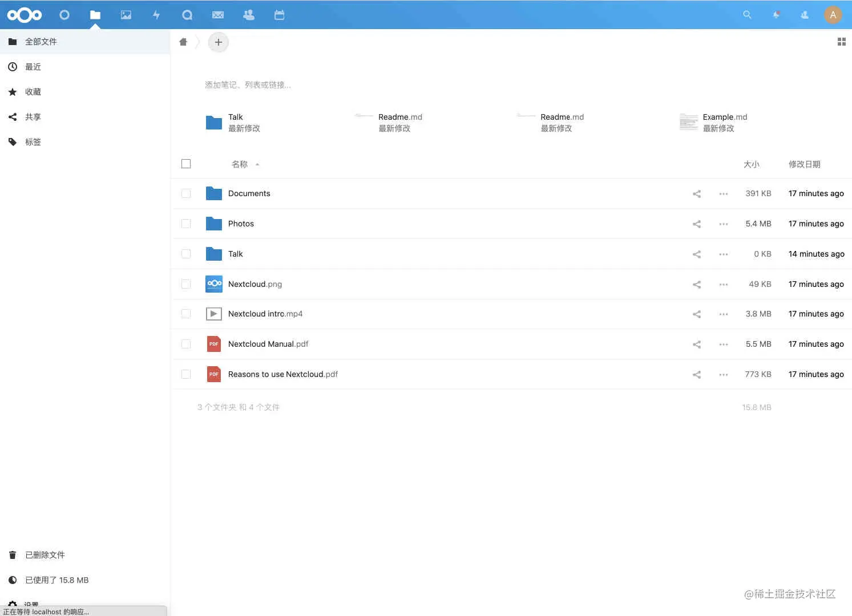Share the Documents folder
The image size is (852, 616).
click(x=697, y=194)
